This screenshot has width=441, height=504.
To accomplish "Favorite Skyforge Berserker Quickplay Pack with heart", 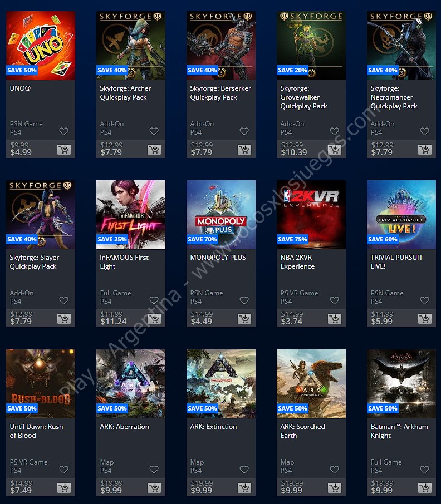I will click(x=244, y=131).
